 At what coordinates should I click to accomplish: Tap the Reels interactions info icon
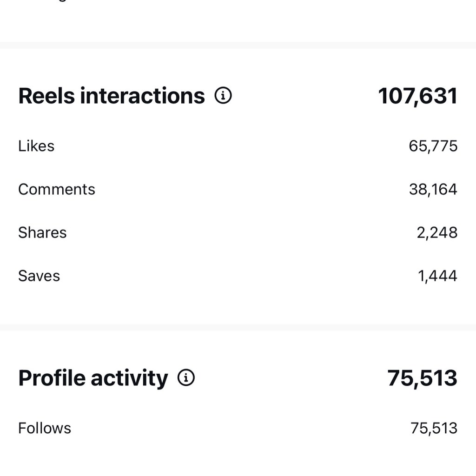pyautogui.click(x=223, y=96)
